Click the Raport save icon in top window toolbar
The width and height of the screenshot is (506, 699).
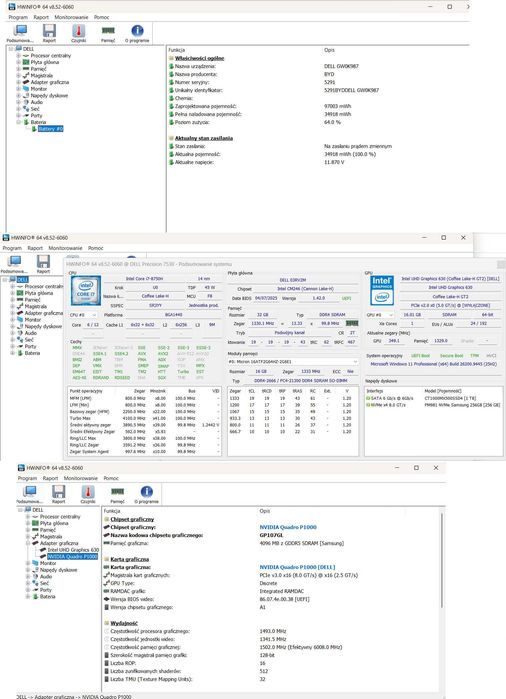click(x=49, y=33)
